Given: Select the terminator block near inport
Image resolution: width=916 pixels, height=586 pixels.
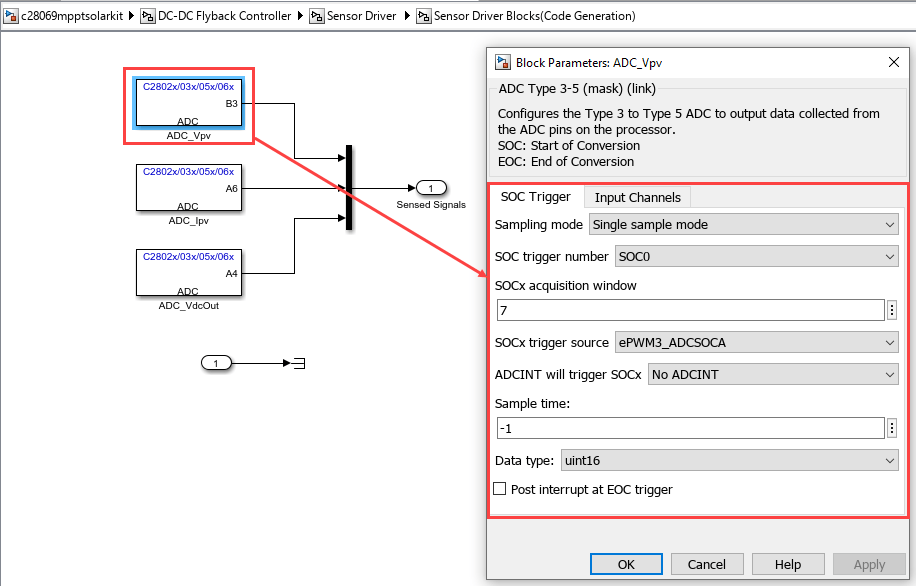Looking at the screenshot, I should 299,363.
